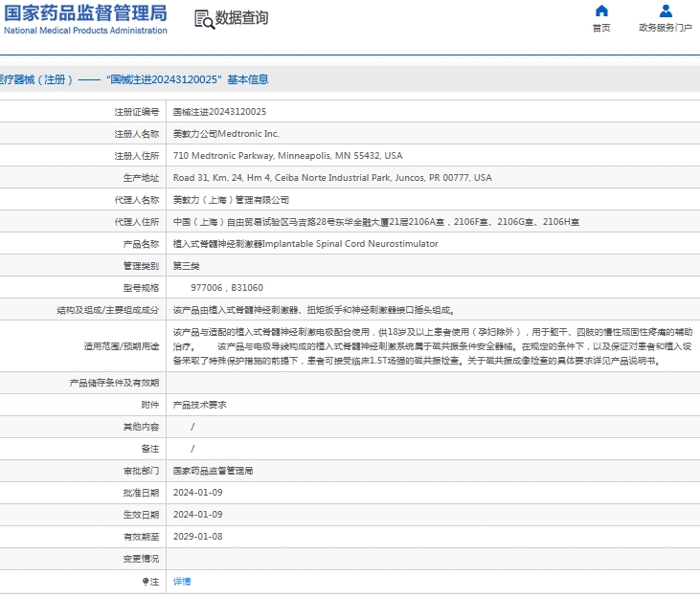Click the agent address 马吉路28号 value
This screenshot has height=598, width=700.
pos(376,222)
